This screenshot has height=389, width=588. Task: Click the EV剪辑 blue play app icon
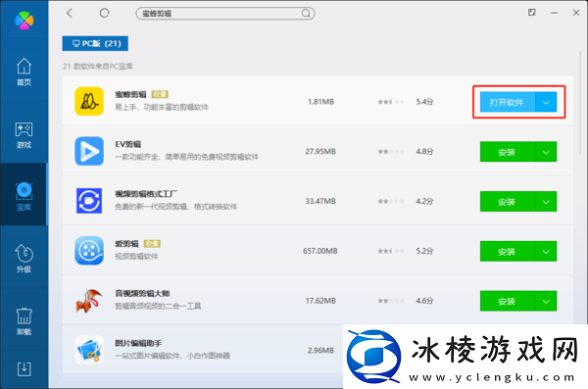pos(89,151)
